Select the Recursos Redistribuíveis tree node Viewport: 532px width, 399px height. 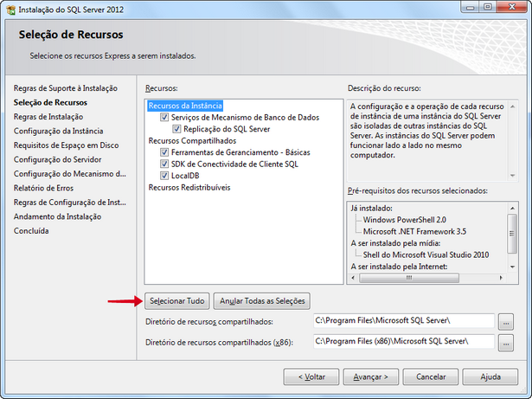[x=189, y=188]
